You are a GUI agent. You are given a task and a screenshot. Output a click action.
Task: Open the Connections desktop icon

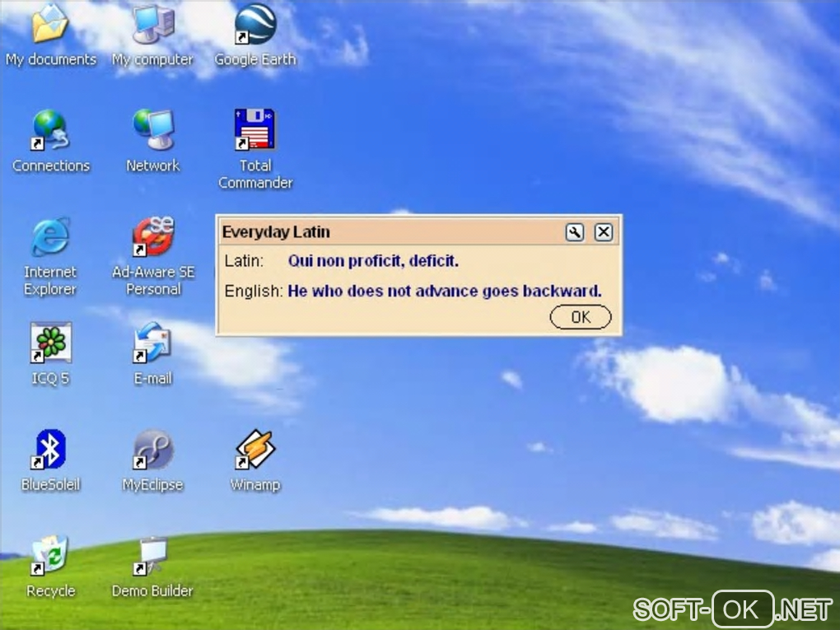pyautogui.click(x=49, y=129)
